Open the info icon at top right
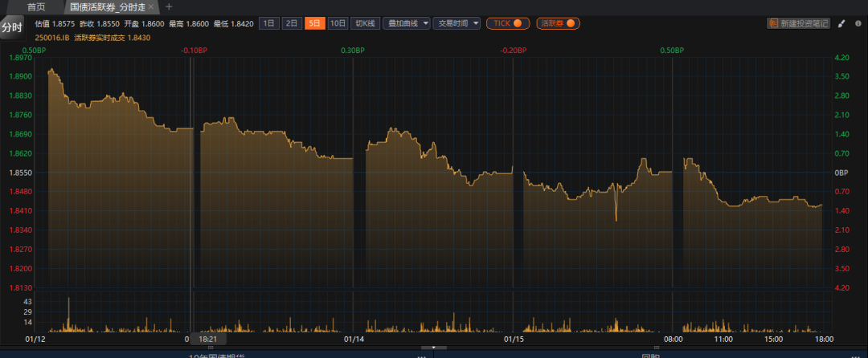Viewport: 868px width, 358px height. pos(856,24)
